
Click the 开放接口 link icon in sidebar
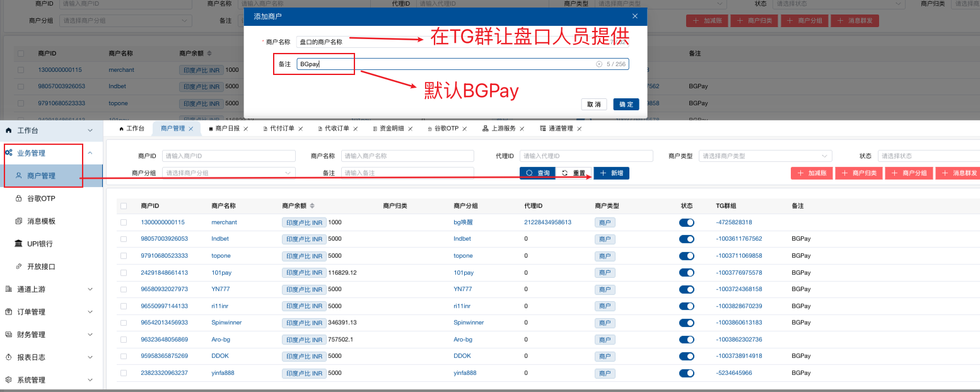18,267
